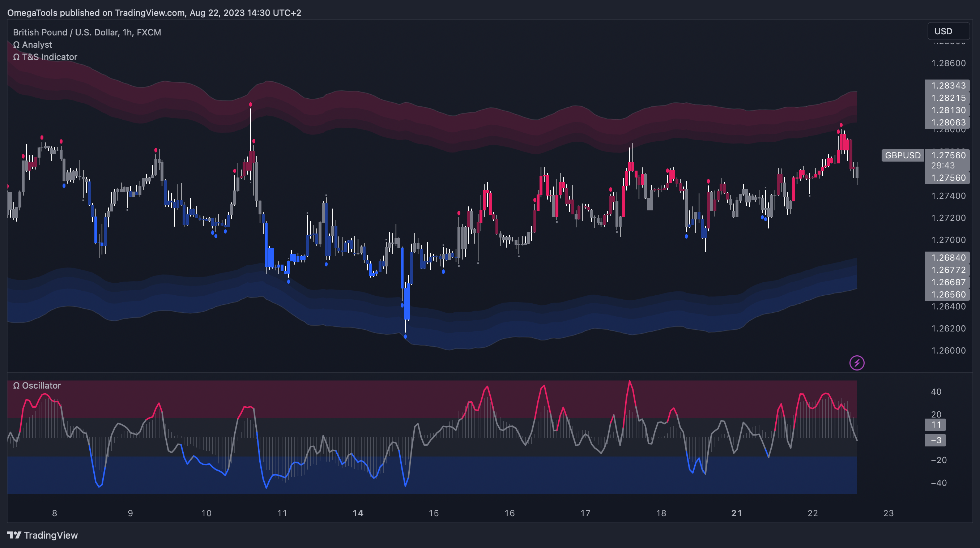The height and width of the screenshot is (548, 980).
Task: Click the 1.26687 band price label
Action: (948, 282)
